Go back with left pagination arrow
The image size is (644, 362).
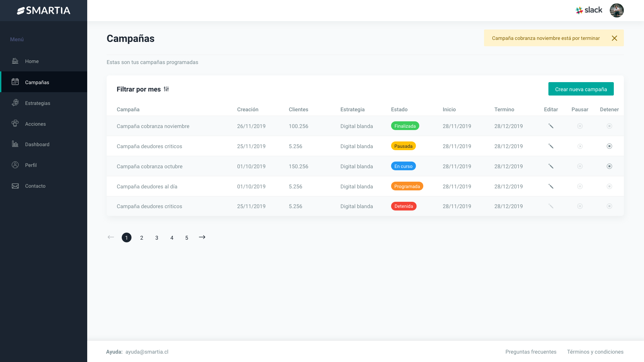click(x=111, y=237)
